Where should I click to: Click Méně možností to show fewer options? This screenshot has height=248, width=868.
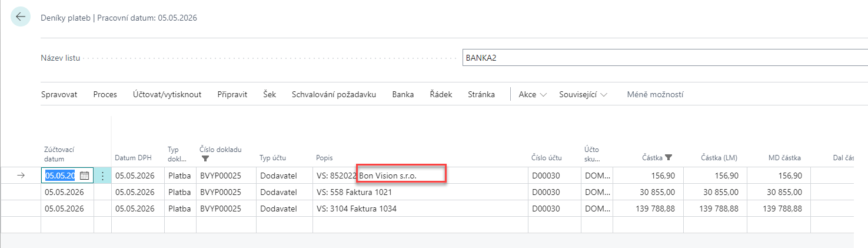[x=655, y=94]
